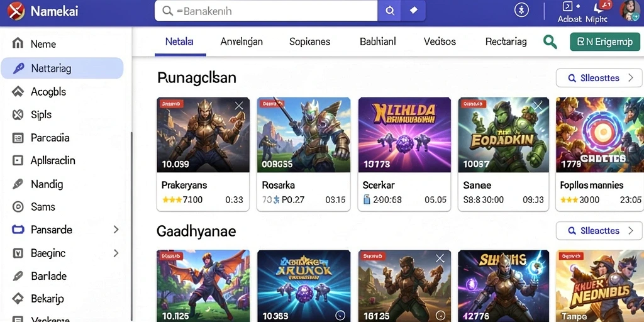Dismiss the Prakeryans card with X
Image resolution: width=644 pixels, height=322 pixels.
(238, 106)
